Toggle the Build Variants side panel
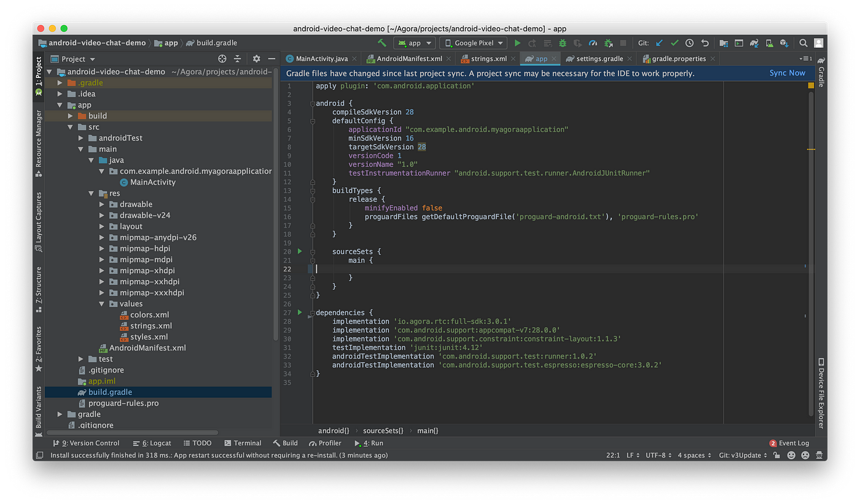The height and width of the screenshot is (504, 860). (39, 411)
